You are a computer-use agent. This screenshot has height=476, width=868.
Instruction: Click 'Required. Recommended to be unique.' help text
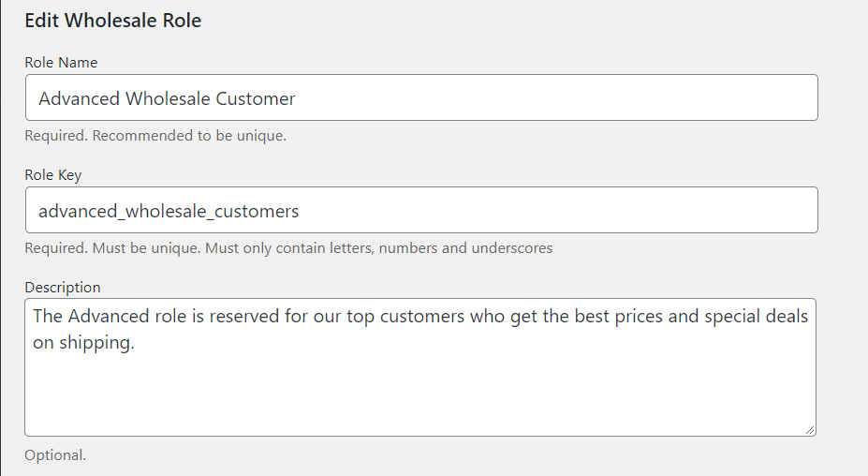pos(155,136)
